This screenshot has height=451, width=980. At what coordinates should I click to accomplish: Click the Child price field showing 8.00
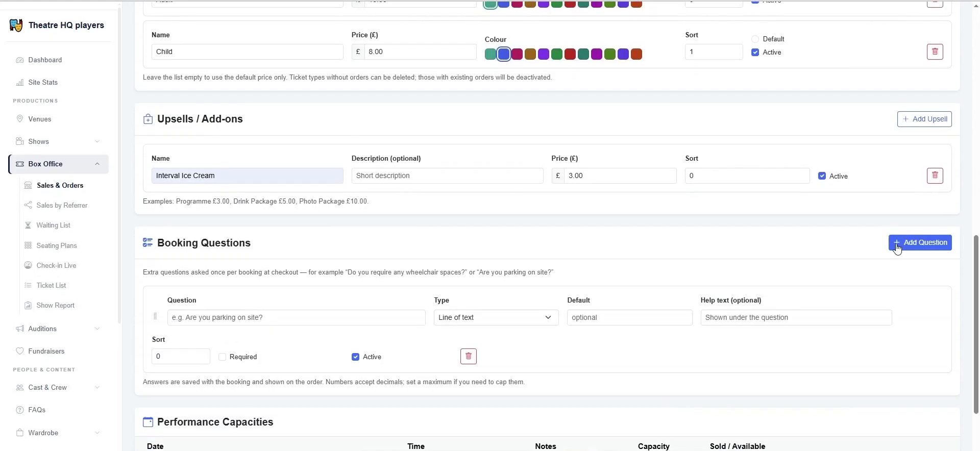tap(420, 52)
